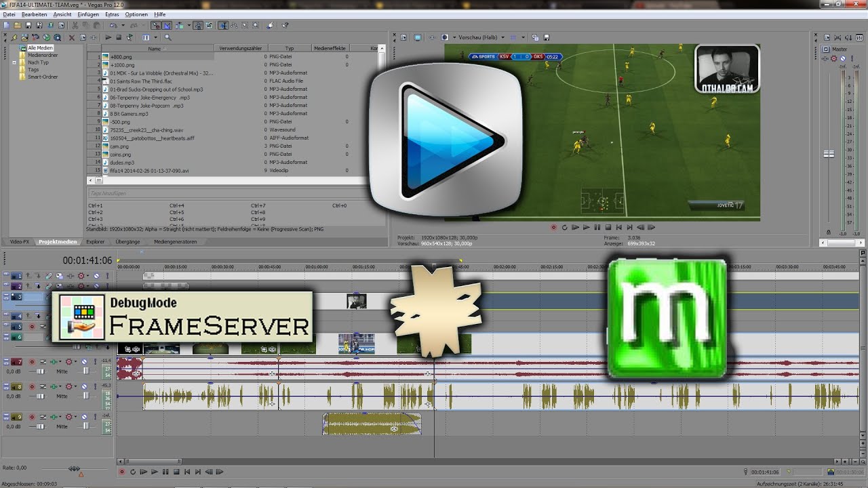The height and width of the screenshot is (488, 868).
Task: Click Play in the timeline transport bar
Action: coord(155,472)
